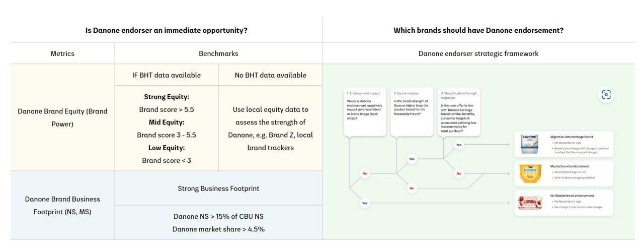Click the Strong Business Footprint cell
This screenshot has height=250, width=644.
coord(218,189)
